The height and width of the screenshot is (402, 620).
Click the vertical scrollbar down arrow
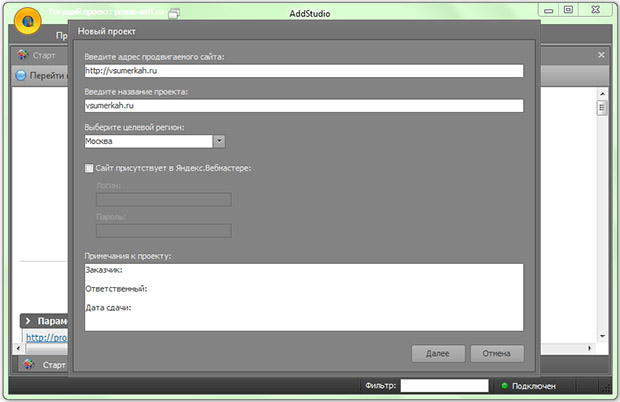[602, 336]
